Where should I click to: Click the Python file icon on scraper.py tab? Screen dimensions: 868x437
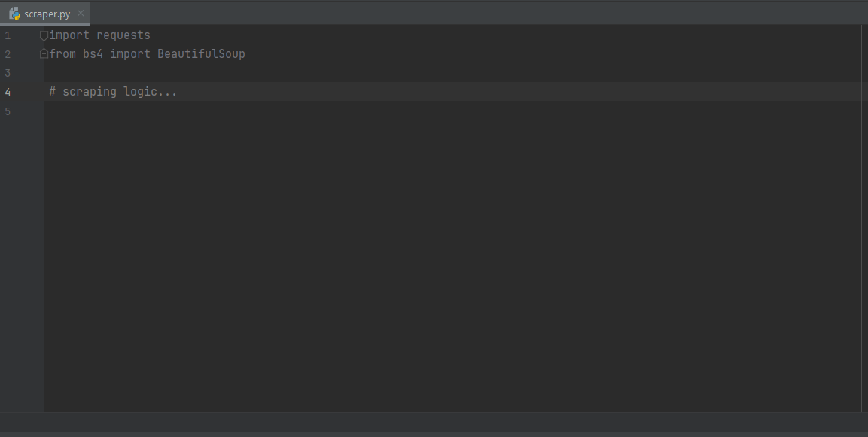point(14,14)
